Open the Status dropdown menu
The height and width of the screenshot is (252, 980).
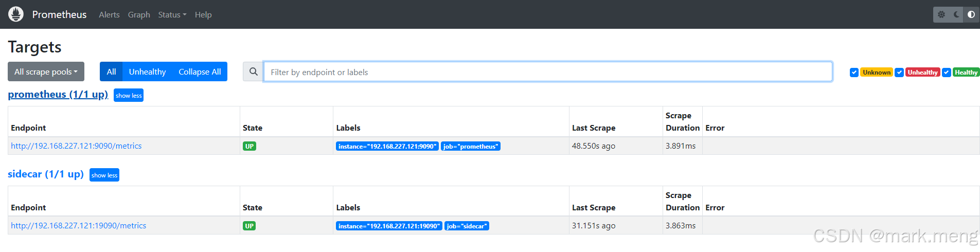[172, 14]
